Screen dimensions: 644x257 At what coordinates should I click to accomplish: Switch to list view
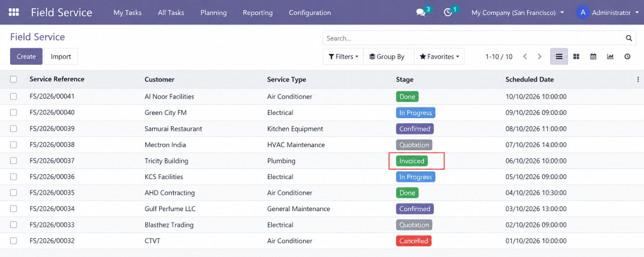559,57
